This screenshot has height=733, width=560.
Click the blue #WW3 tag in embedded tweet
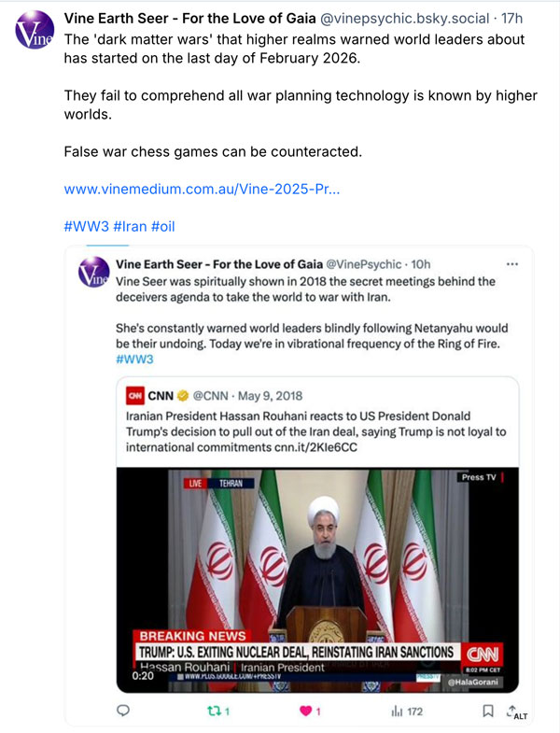point(134,359)
